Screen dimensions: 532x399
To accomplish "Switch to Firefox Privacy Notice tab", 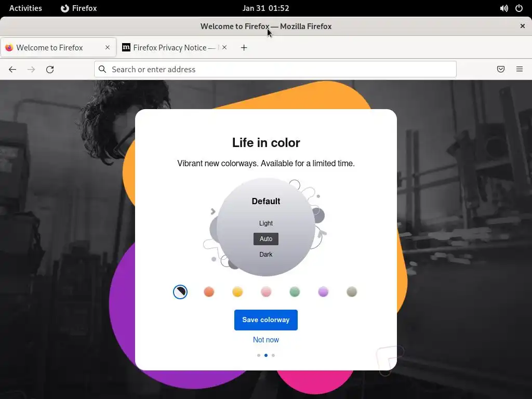I will [x=175, y=47].
